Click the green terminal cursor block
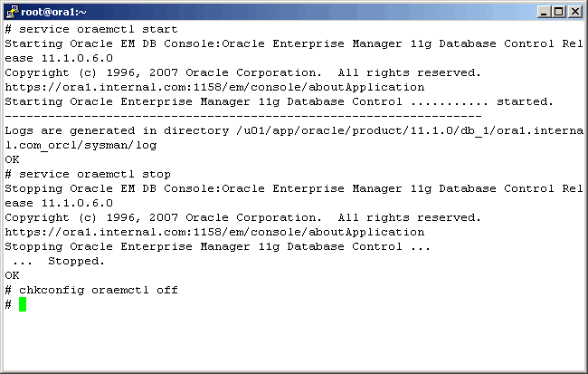 tap(23, 304)
